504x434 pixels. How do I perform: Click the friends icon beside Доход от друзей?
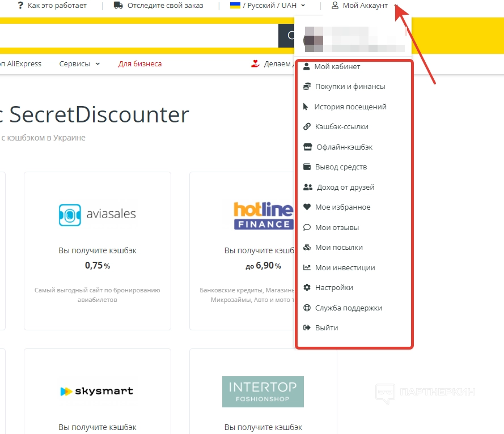pyautogui.click(x=308, y=187)
